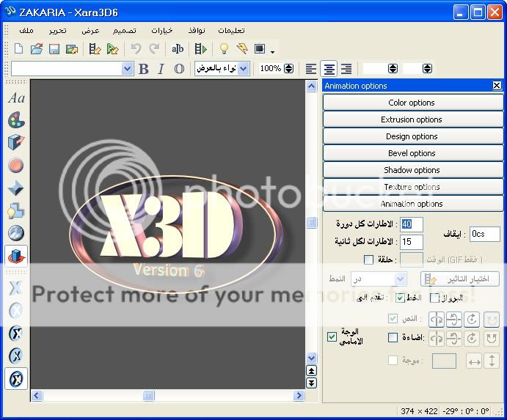The image size is (507, 420).
Task: Click the export image icon in toolbar
Action: [72, 49]
